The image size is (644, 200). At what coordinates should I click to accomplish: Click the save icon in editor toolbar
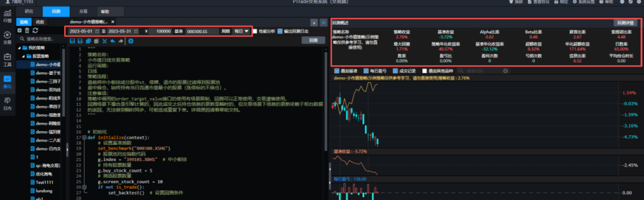[x=72, y=41]
